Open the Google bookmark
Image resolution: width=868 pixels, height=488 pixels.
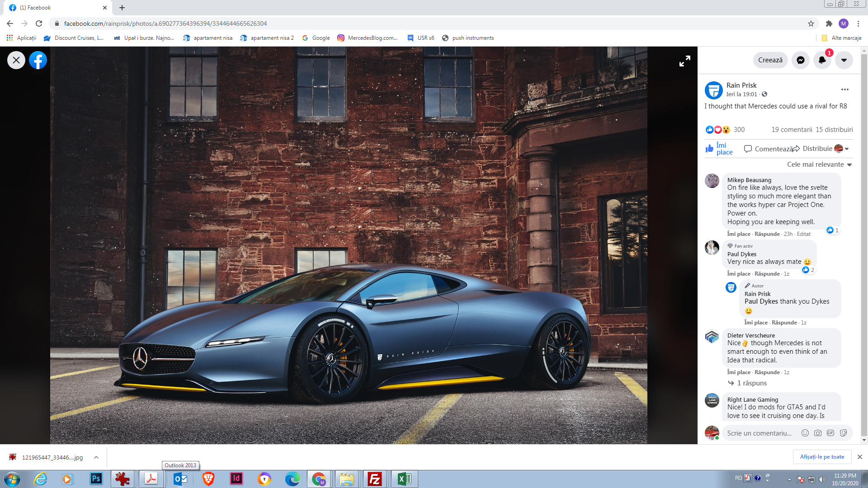[316, 38]
